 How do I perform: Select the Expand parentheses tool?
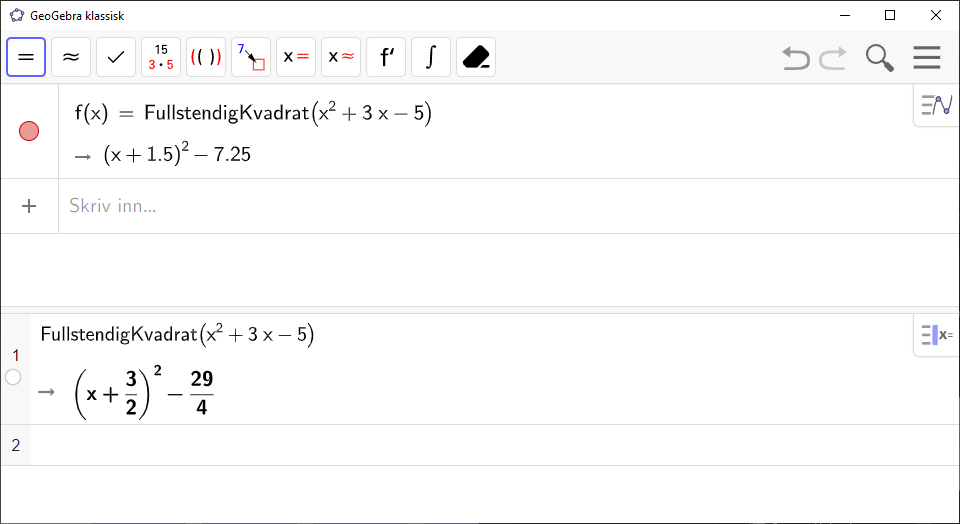[x=206, y=57]
